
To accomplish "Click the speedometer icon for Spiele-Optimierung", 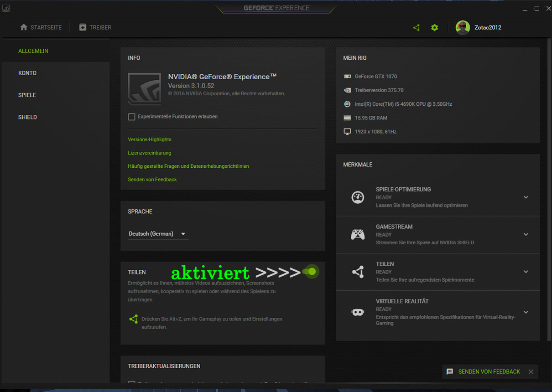I will point(358,197).
